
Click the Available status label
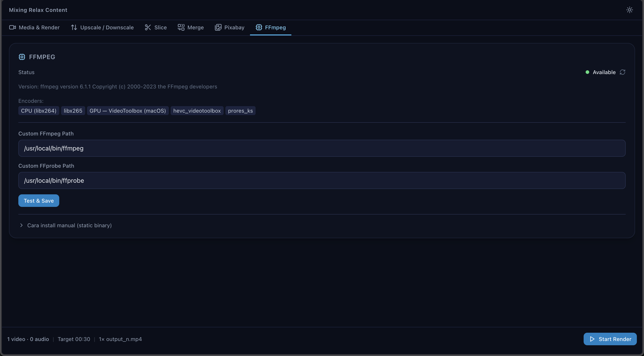pos(604,72)
